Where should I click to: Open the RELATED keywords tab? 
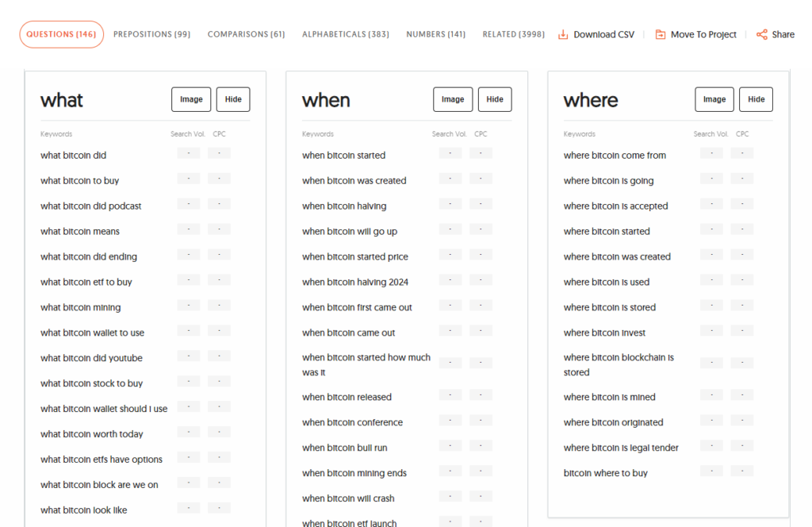(513, 34)
